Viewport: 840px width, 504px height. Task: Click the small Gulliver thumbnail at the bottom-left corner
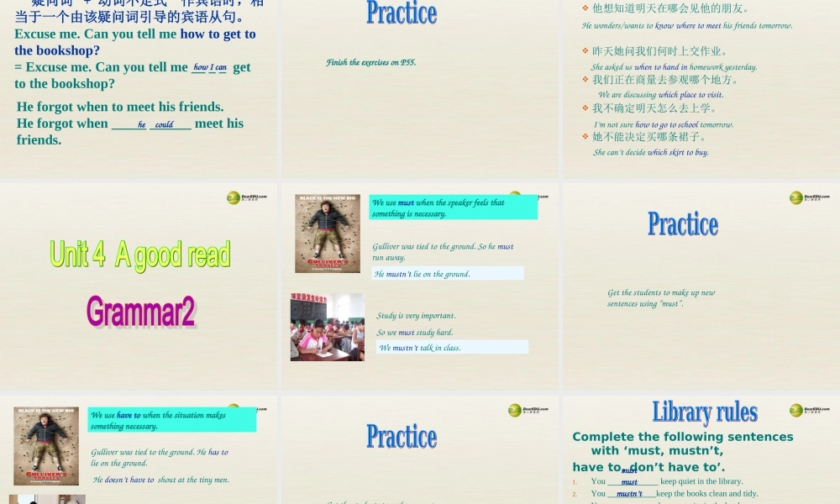tap(48, 500)
